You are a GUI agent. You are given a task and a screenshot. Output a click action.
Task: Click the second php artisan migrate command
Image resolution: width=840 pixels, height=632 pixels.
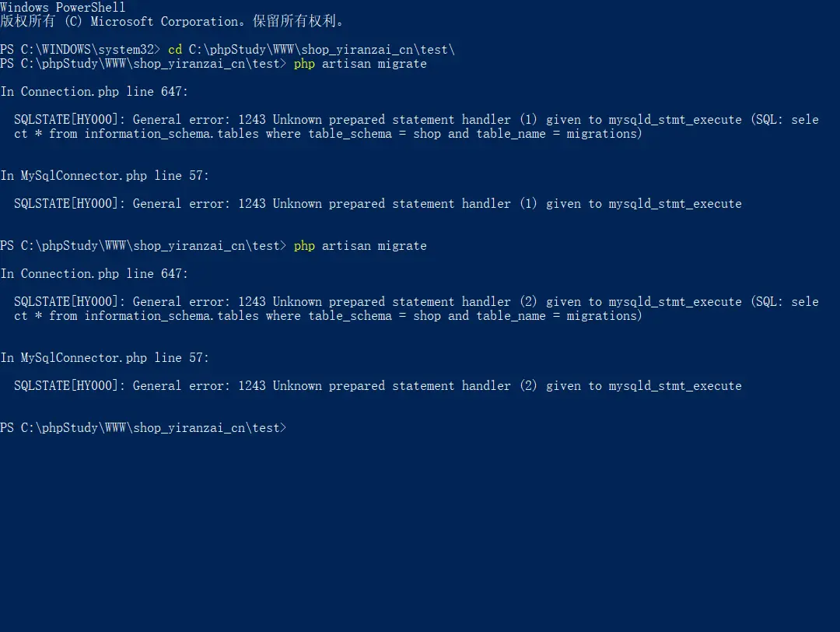pyautogui.click(x=360, y=246)
